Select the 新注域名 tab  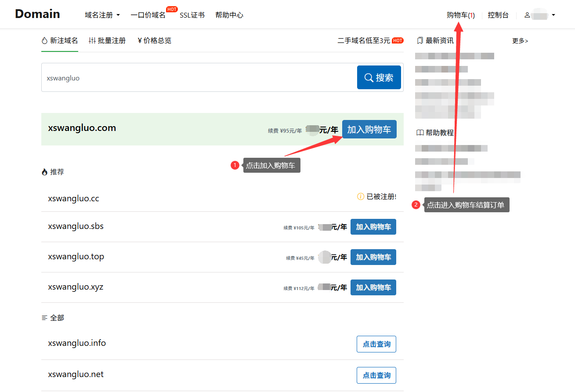pyautogui.click(x=60, y=41)
